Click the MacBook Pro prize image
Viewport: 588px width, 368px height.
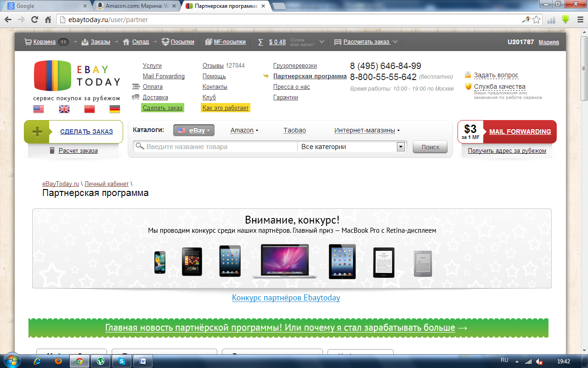pyautogui.click(x=285, y=261)
